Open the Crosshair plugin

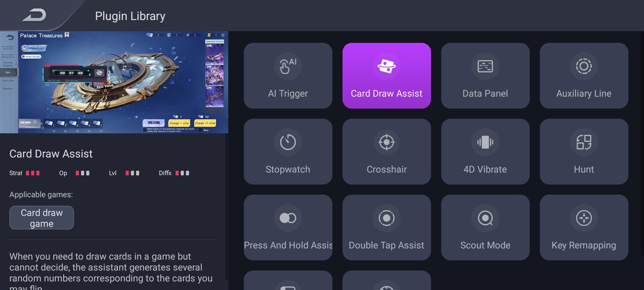386,151
